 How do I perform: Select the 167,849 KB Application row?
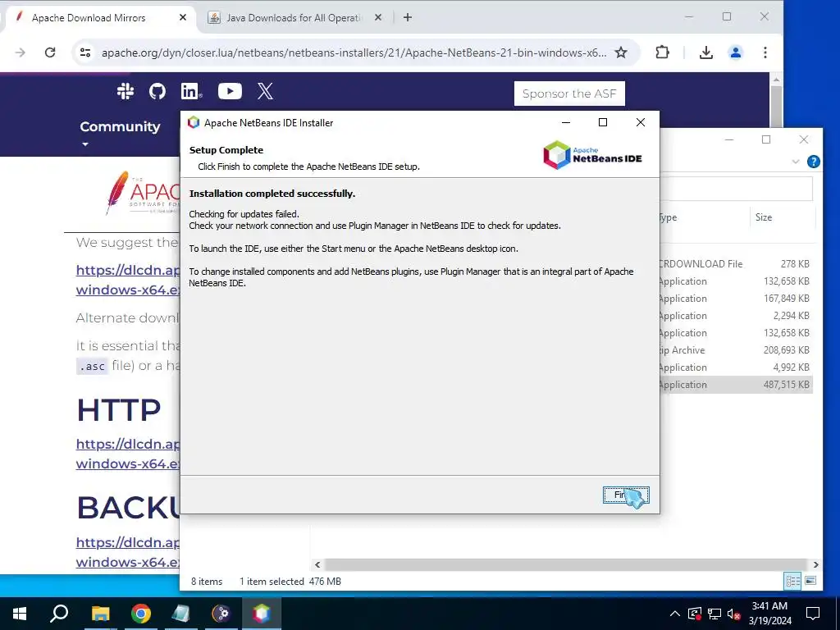[x=736, y=299]
